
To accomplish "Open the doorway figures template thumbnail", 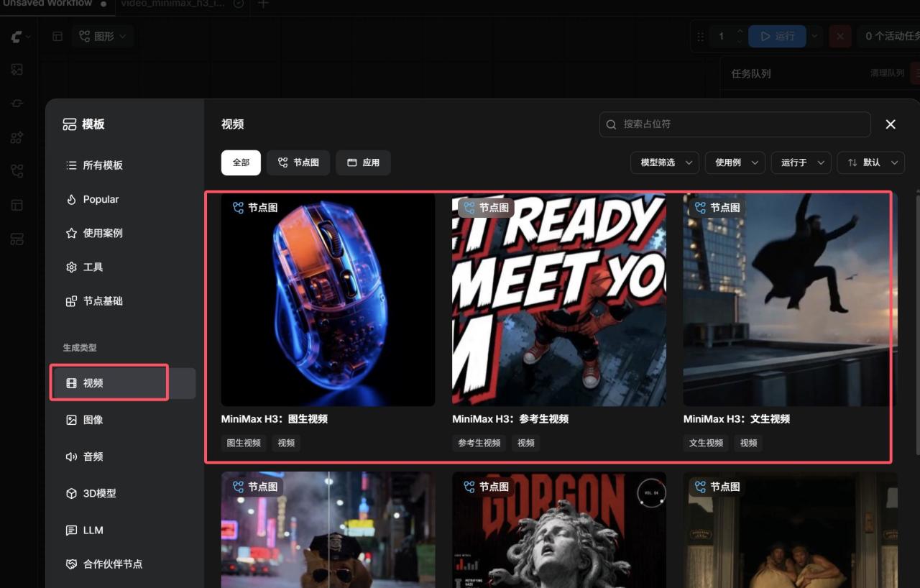I will 790,530.
